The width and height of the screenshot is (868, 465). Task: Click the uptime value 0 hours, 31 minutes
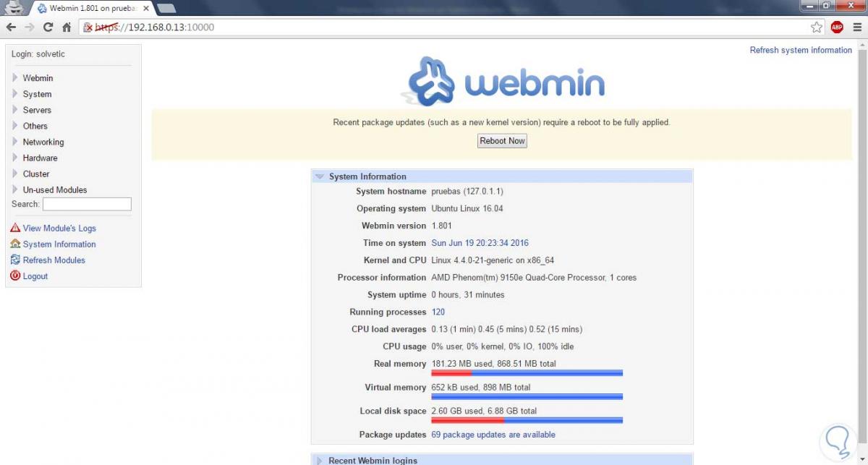tap(468, 294)
